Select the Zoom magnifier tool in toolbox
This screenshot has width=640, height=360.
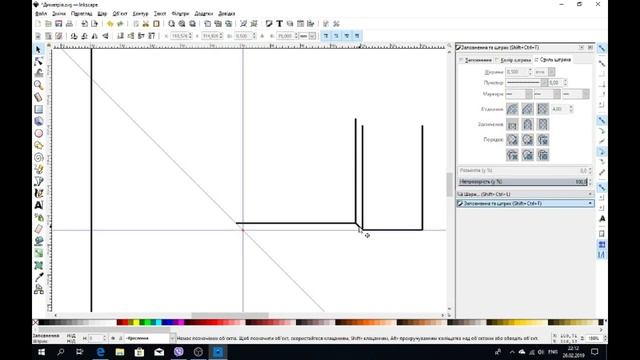click(x=38, y=85)
